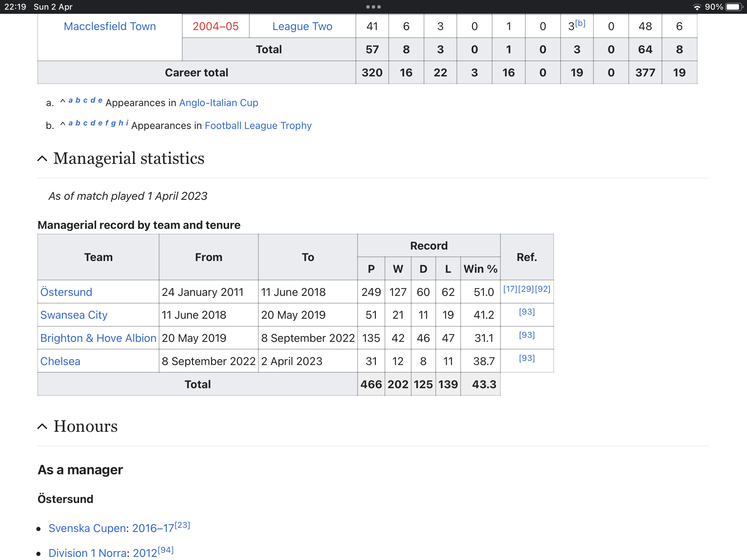Jump to reference [93] in Chelsea row
This screenshot has width=747, height=560.
point(527,358)
